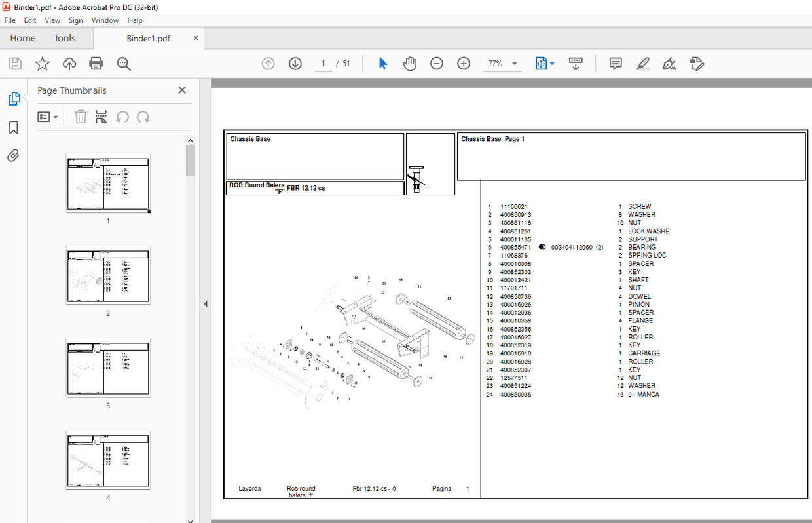The image size is (812, 523).
Task: Open the Find text magnifier tool
Action: [x=124, y=64]
